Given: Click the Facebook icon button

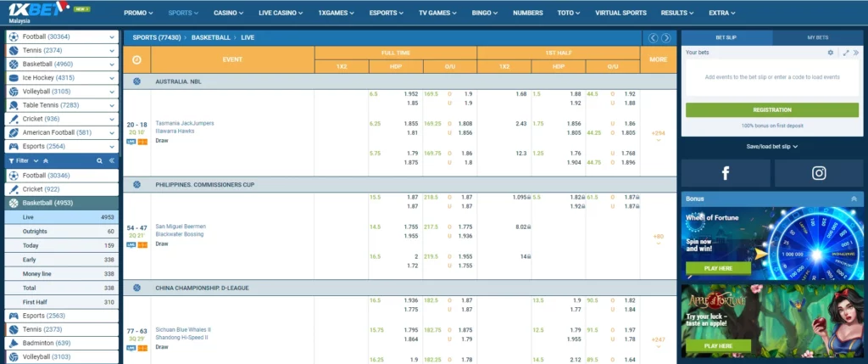Looking at the screenshot, I should coord(726,173).
